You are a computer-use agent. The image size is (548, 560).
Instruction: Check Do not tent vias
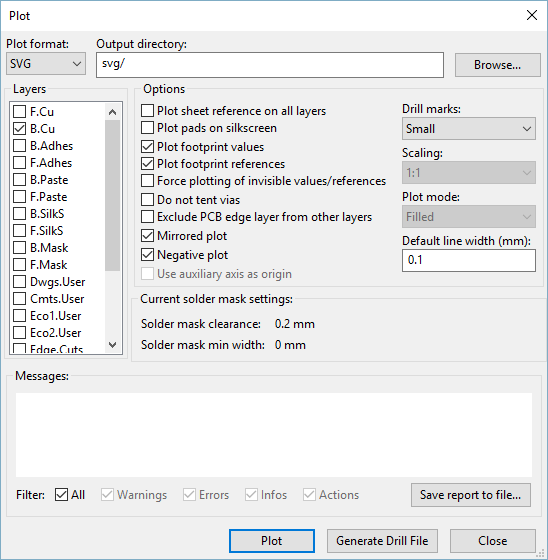pos(147,200)
